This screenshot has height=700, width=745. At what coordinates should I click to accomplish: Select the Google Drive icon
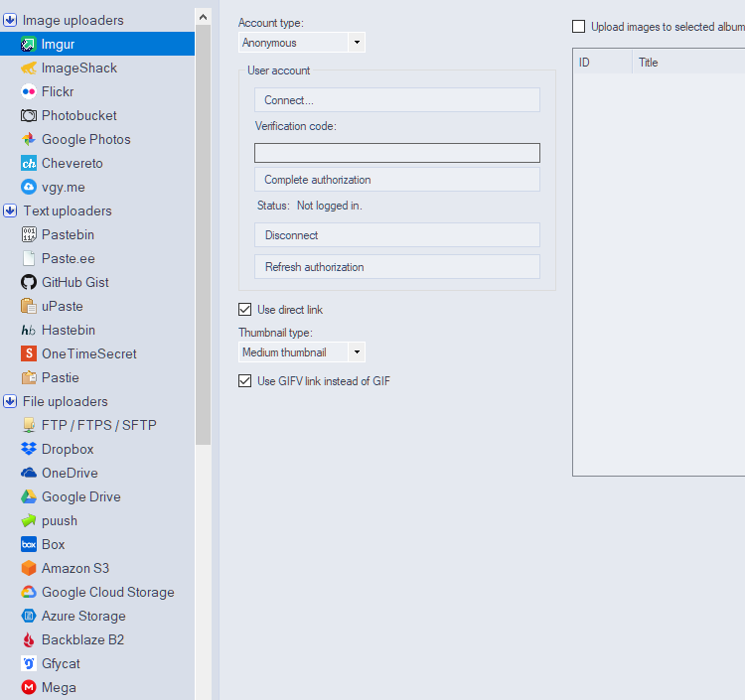tap(29, 496)
